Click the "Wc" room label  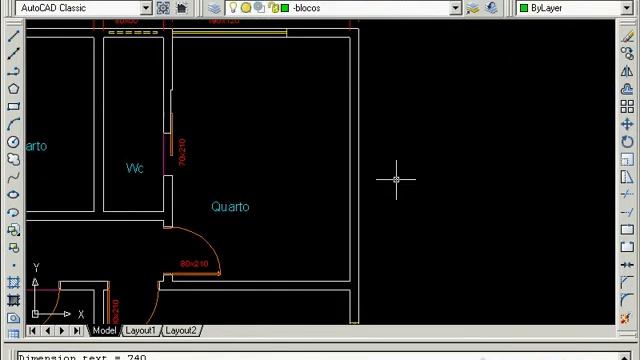(x=135, y=168)
